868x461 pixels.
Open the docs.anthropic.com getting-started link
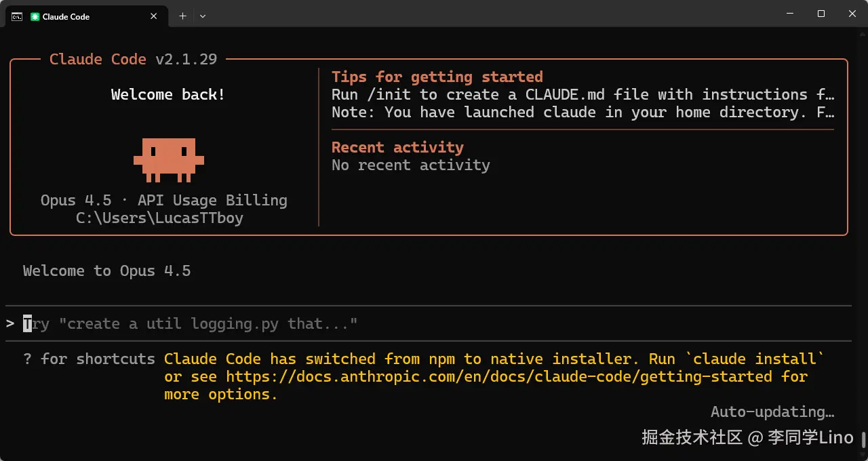[498, 376]
